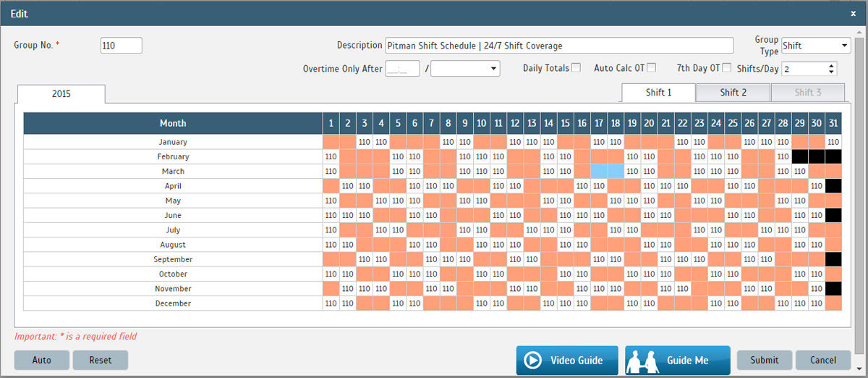Click the play icon on Video Guide
The width and height of the screenshot is (868, 378).
[x=533, y=361]
